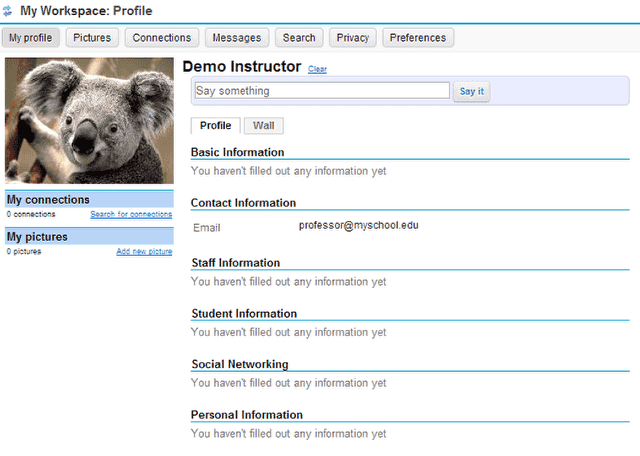Switch to the Pictures tab
640x456 pixels.
point(92,38)
